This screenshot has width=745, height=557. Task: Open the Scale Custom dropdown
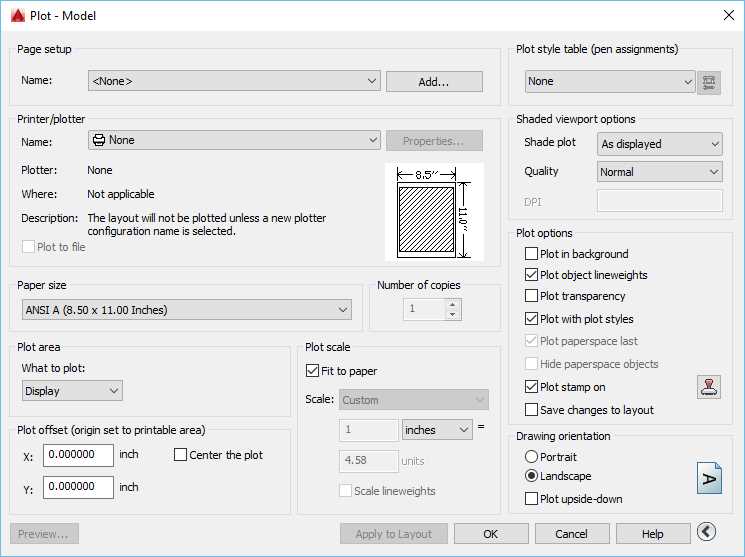[x=414, y=400]
